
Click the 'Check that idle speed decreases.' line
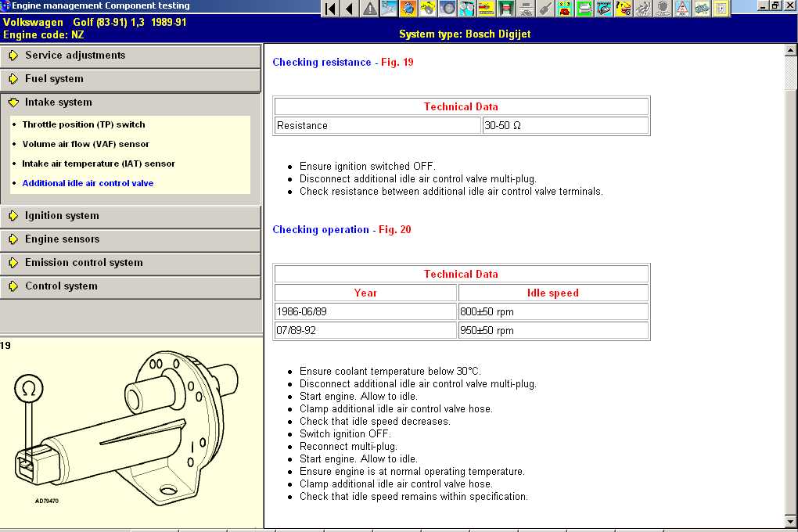[x=375, y=422]
